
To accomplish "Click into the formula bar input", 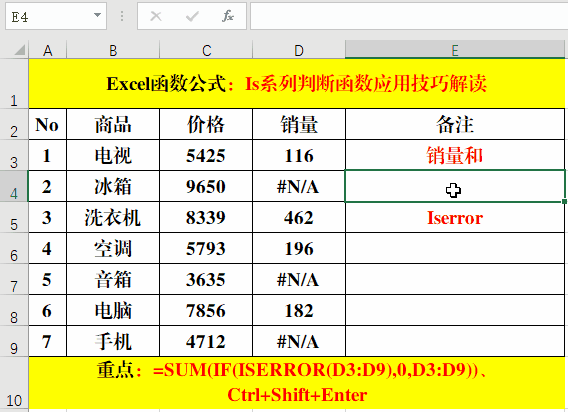I will (x=409, y=16).
